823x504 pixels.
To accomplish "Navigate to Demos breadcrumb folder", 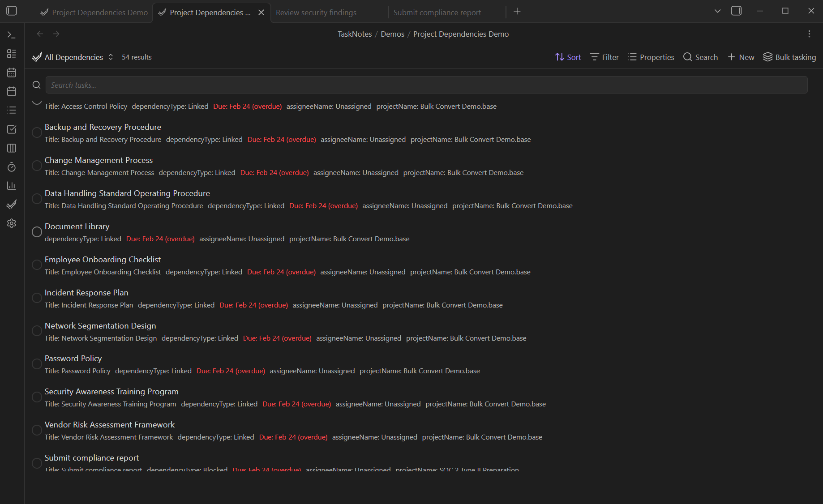I will [392, 34].
